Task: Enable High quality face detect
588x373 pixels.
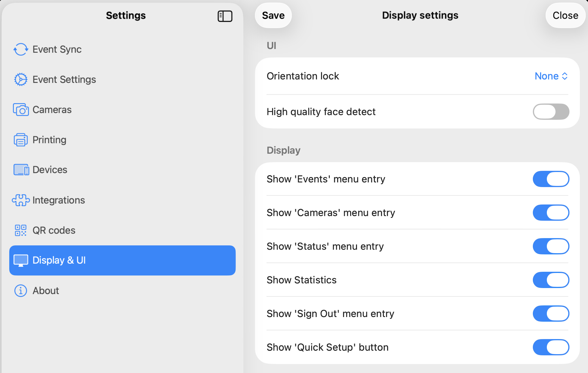Action: [x=551, y=112]
